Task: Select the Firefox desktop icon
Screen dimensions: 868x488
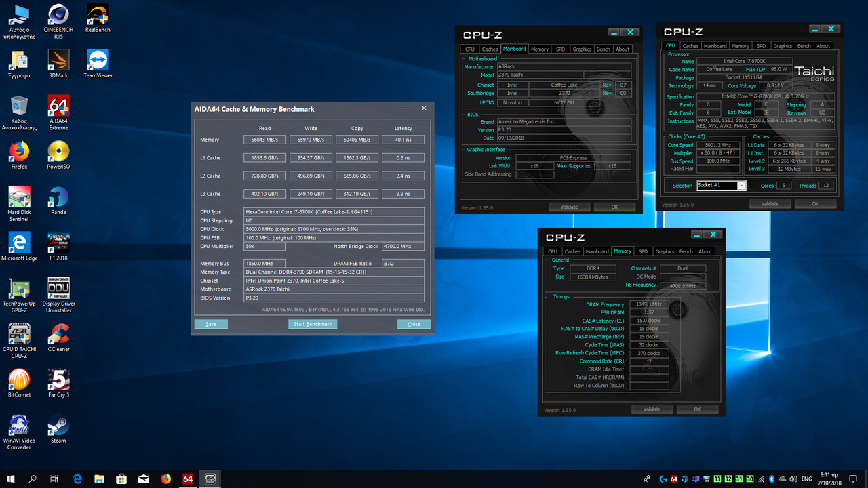Action: (19, 155)
